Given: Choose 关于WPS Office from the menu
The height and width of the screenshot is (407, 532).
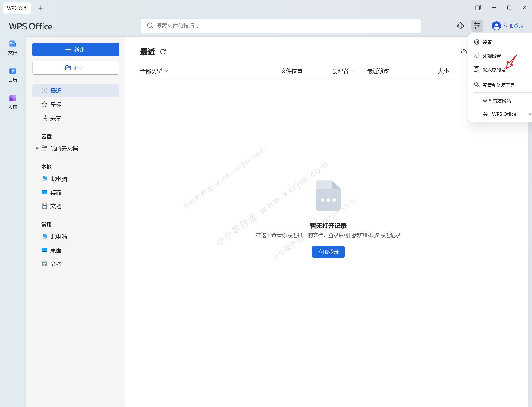Looking at the screenshot, I should (x=500, y=114).
